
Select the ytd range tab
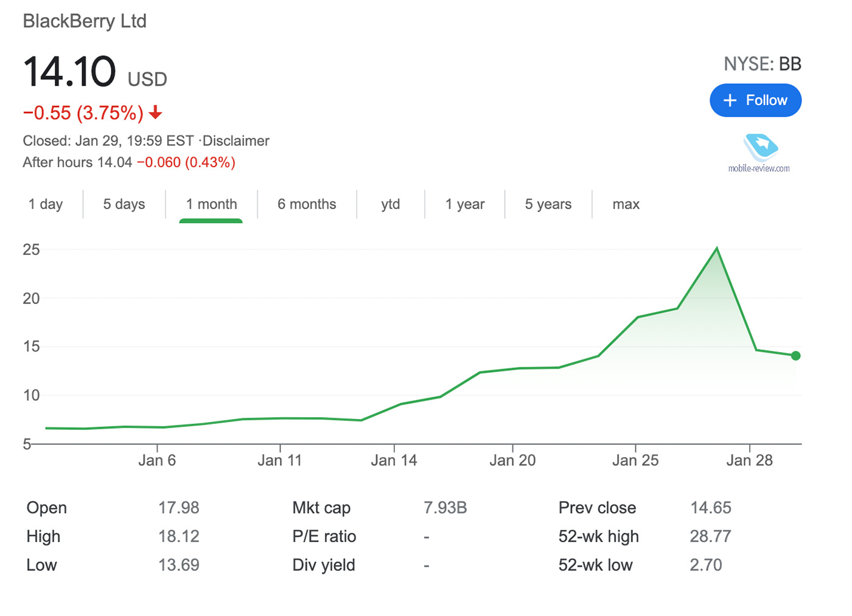(x=391, y=204)
